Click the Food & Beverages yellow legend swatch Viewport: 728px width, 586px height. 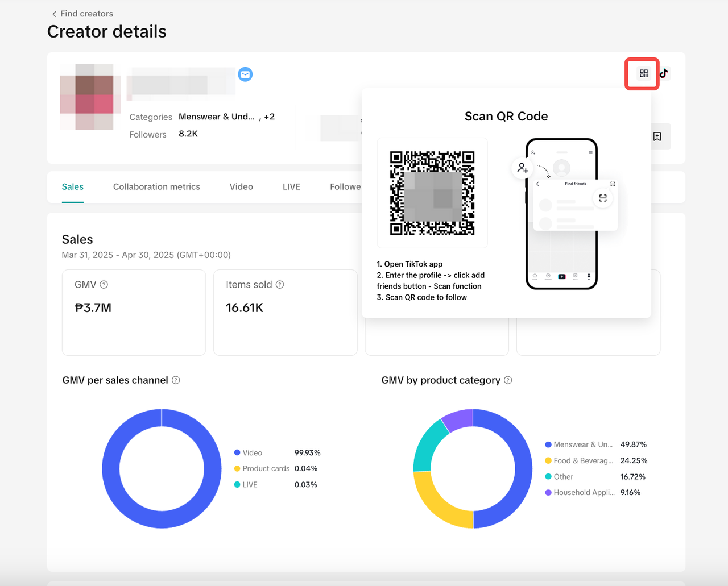548,461
